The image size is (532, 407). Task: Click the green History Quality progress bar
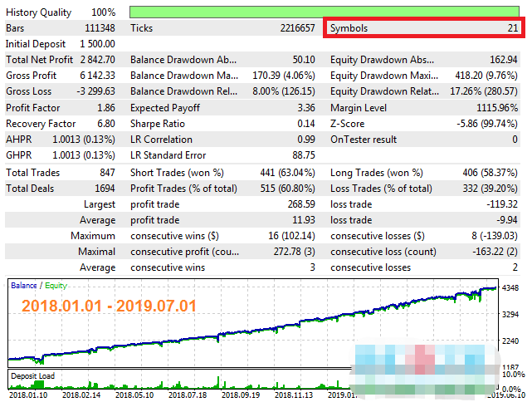[327, 12]
